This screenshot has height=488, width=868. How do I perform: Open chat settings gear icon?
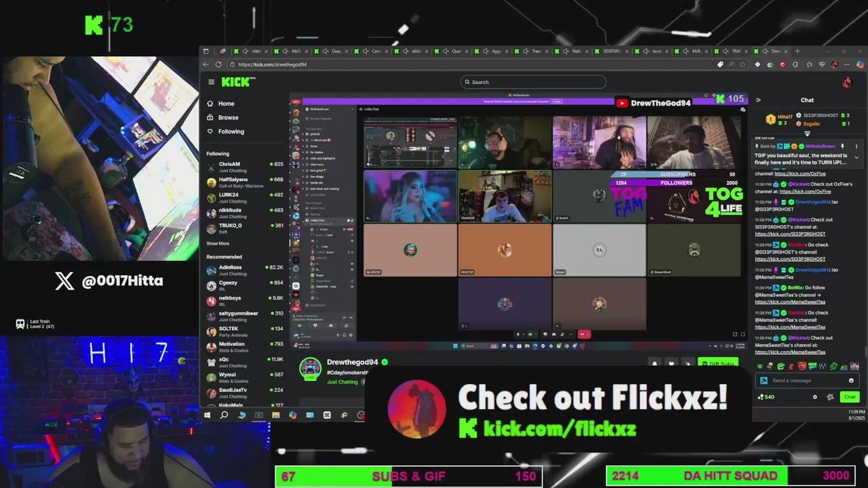click(815, 396)
